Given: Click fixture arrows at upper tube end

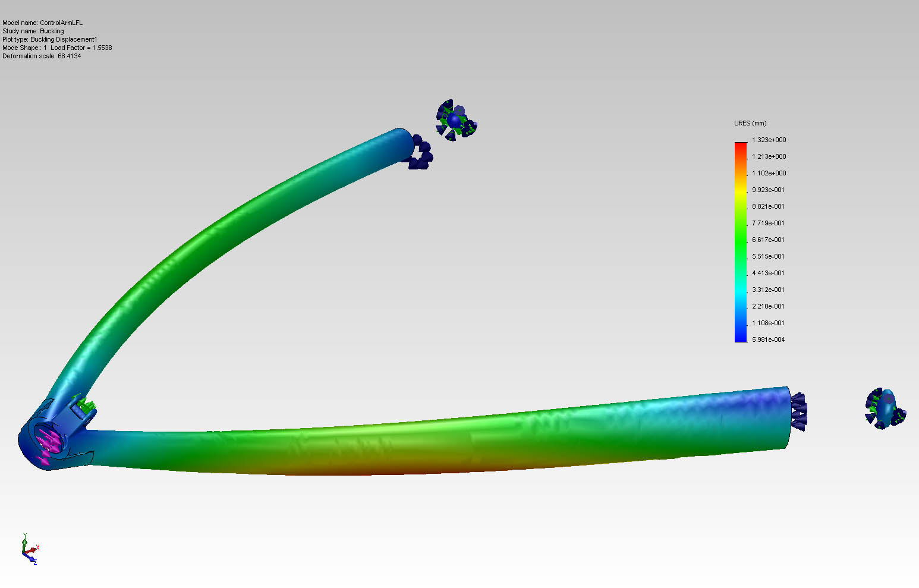Looking at the screenshot, I should [420, 155].
